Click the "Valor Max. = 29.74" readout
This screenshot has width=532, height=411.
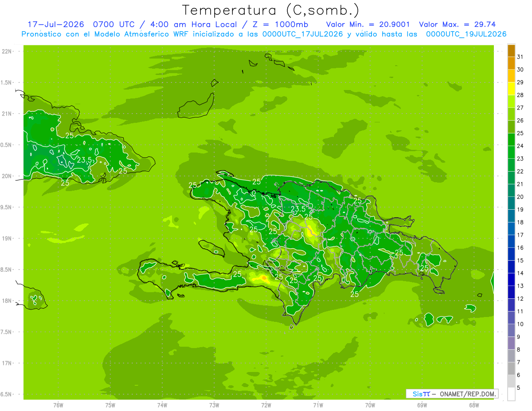point(457,24)
